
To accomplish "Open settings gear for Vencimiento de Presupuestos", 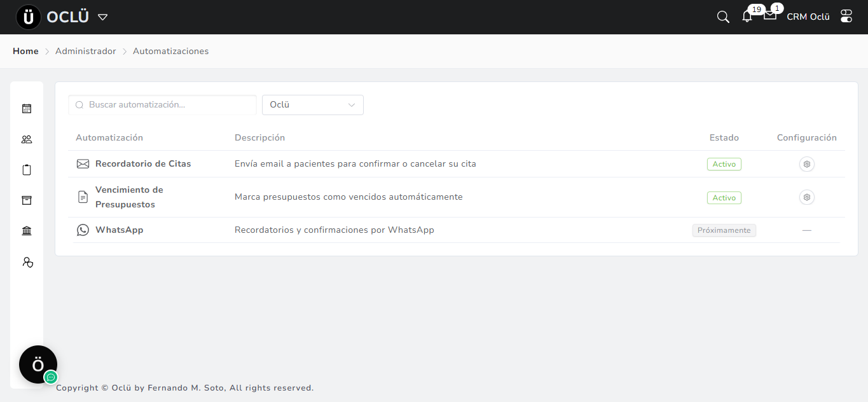I will tap(807, 197).
